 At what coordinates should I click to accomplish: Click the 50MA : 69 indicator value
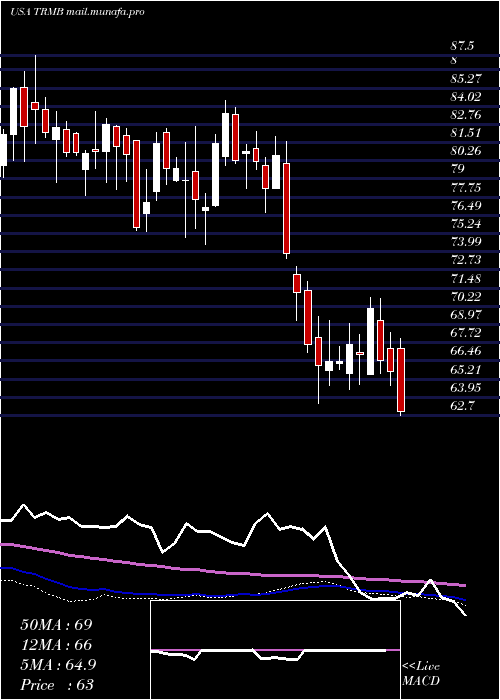[56, 625]
